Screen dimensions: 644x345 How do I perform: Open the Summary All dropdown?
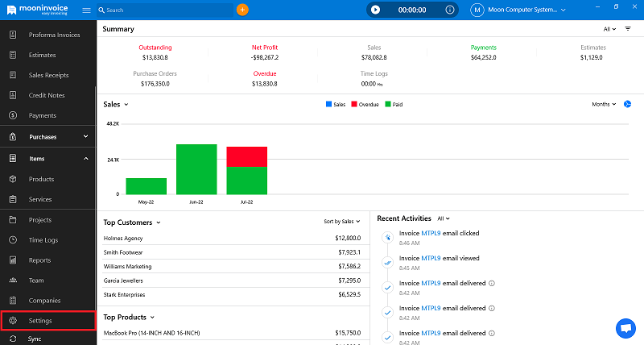[609, 29]
